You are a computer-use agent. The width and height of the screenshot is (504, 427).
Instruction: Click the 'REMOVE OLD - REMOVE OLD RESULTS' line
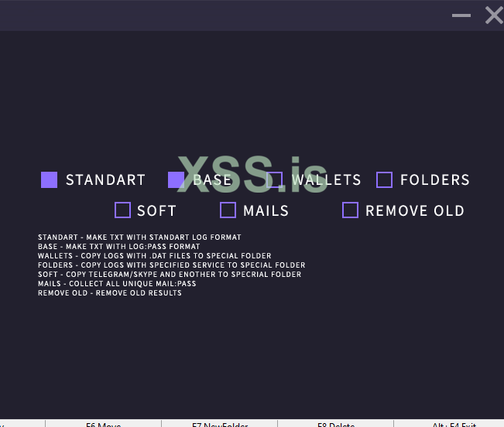(110, 293)
